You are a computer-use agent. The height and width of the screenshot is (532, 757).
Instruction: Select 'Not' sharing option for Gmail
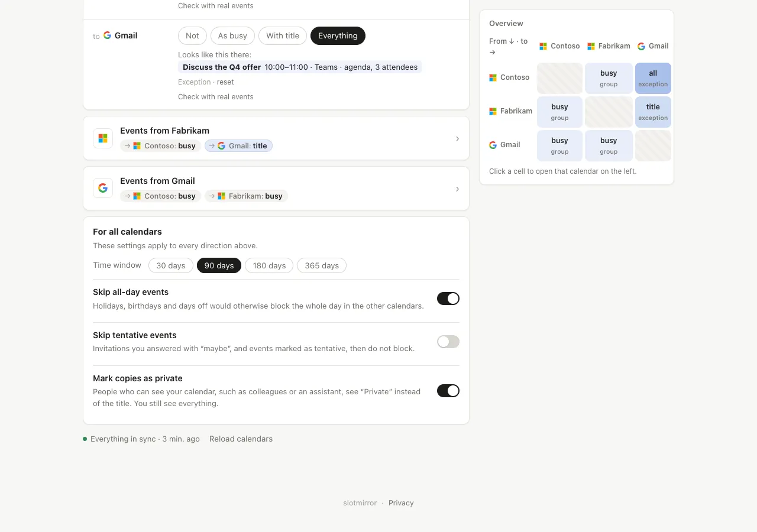(192, 35)
